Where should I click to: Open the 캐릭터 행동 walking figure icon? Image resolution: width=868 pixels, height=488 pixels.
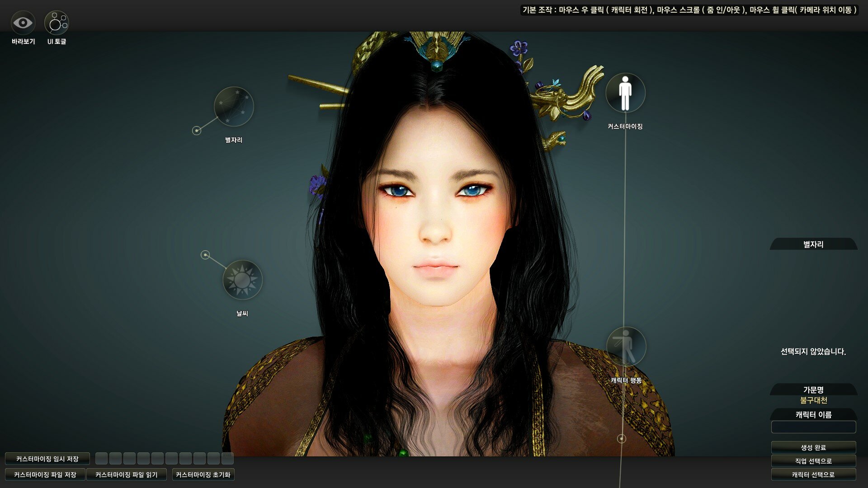626,347
